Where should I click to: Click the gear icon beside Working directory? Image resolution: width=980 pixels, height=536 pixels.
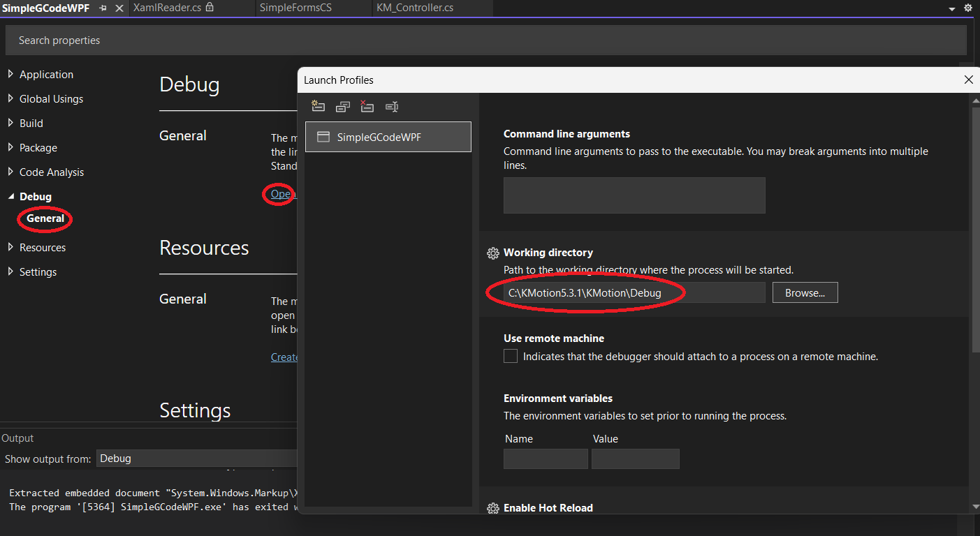point(492,253)
